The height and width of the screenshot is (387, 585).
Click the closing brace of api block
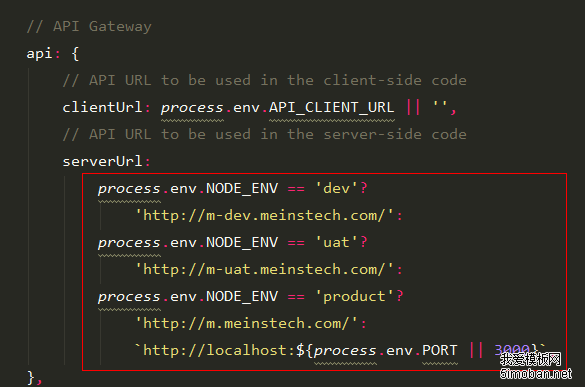(31, 378)
